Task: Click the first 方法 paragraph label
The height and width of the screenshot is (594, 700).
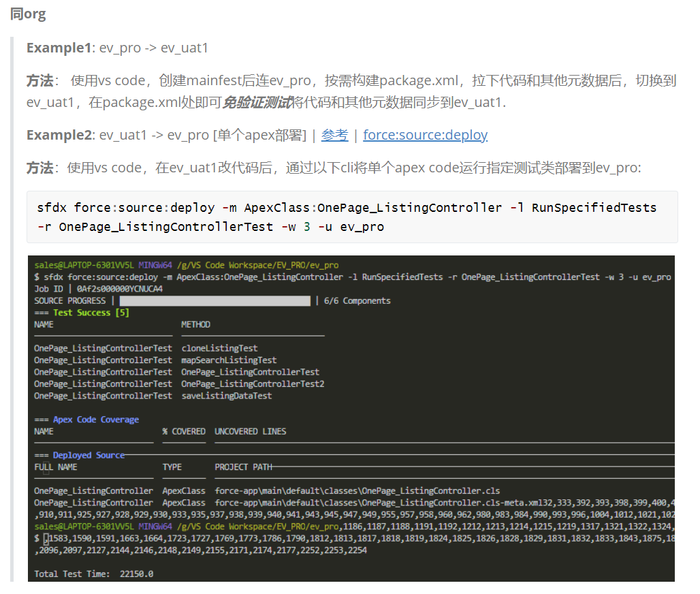Action: tap(39, 80)
